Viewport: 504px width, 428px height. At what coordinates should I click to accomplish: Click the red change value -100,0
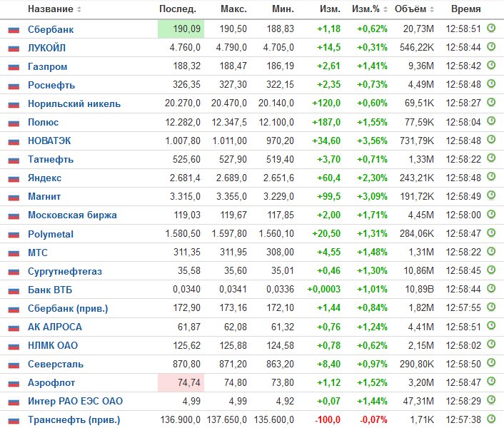pyautogui.click(x=328, y=419)
